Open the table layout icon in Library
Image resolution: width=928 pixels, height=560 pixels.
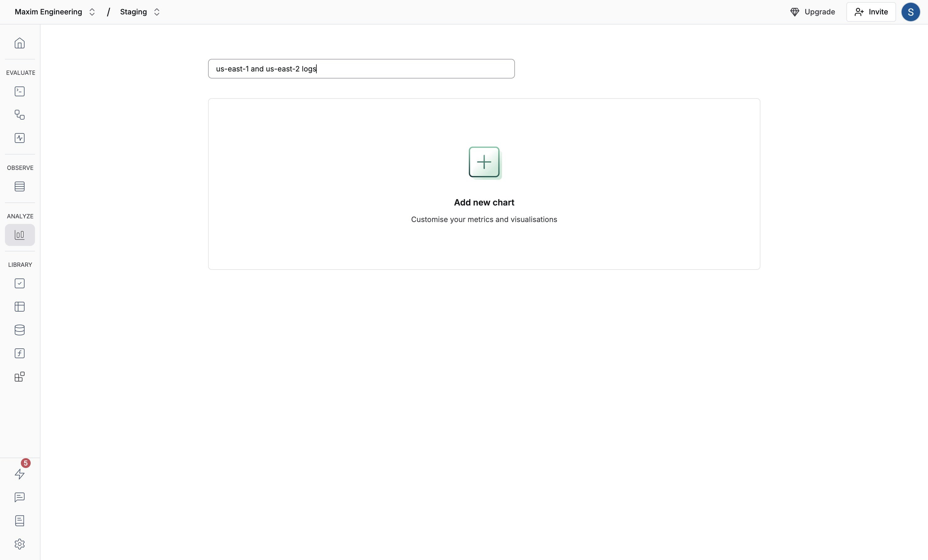(x=20, y=307)
